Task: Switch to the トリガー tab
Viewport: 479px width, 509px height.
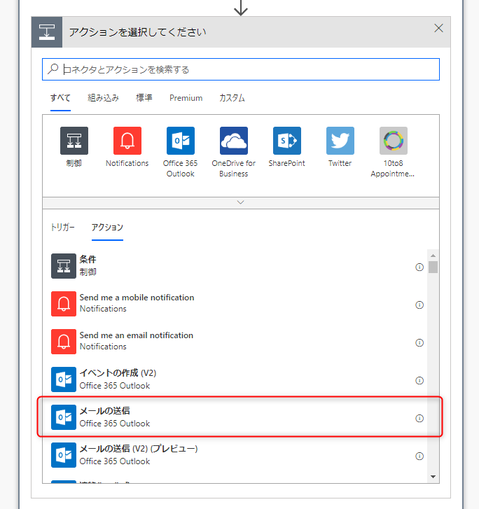Action: [x=63, y=227]
